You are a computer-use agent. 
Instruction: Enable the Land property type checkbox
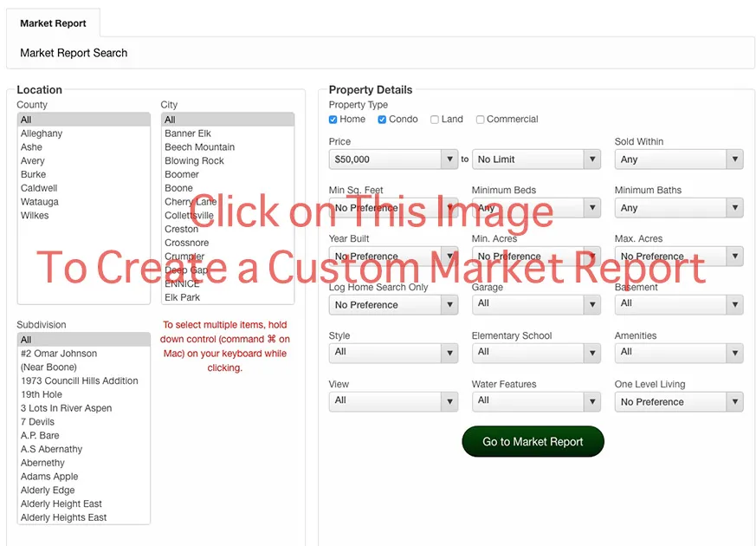[x=435, y=120]
